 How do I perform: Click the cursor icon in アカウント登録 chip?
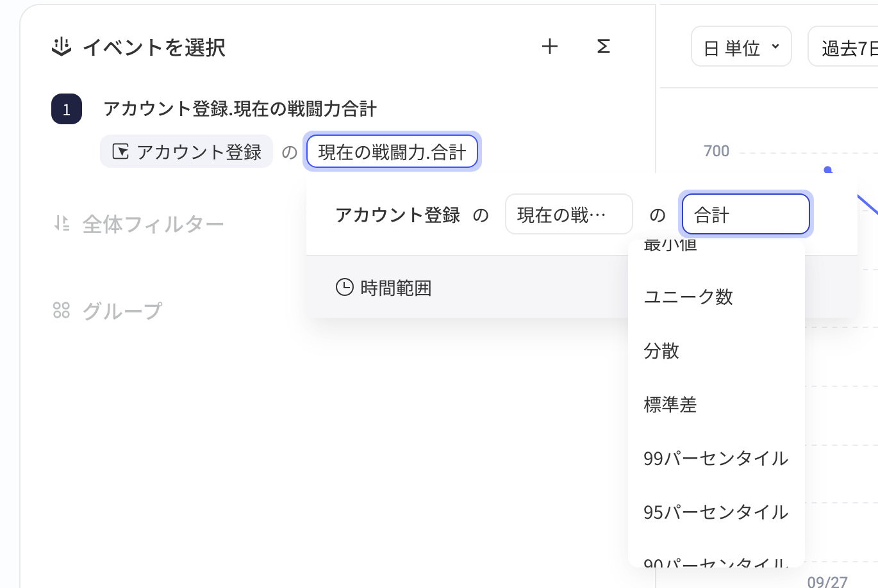pos(120,152)
